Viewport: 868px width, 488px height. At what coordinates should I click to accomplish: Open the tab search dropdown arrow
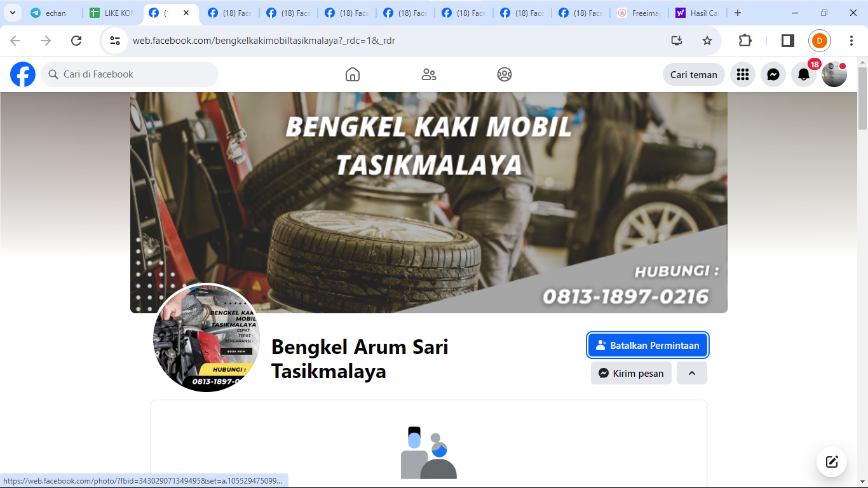tap(12, 13)
